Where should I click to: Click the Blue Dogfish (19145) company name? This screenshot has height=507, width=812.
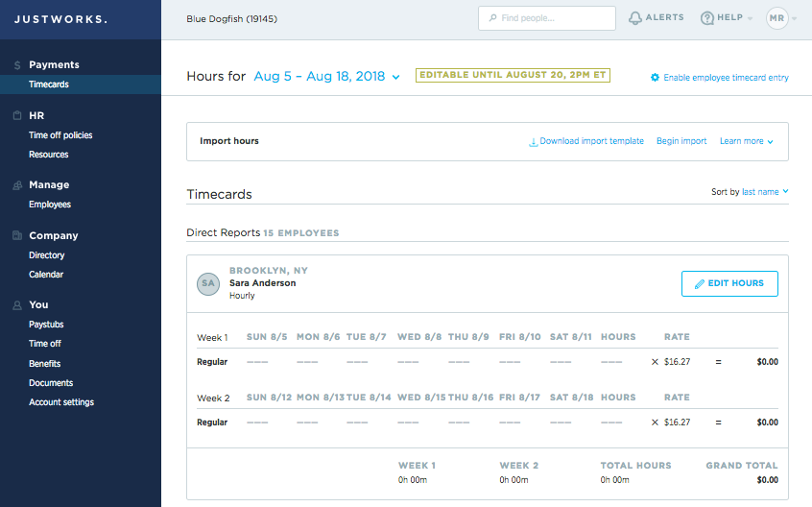[231, 18]
